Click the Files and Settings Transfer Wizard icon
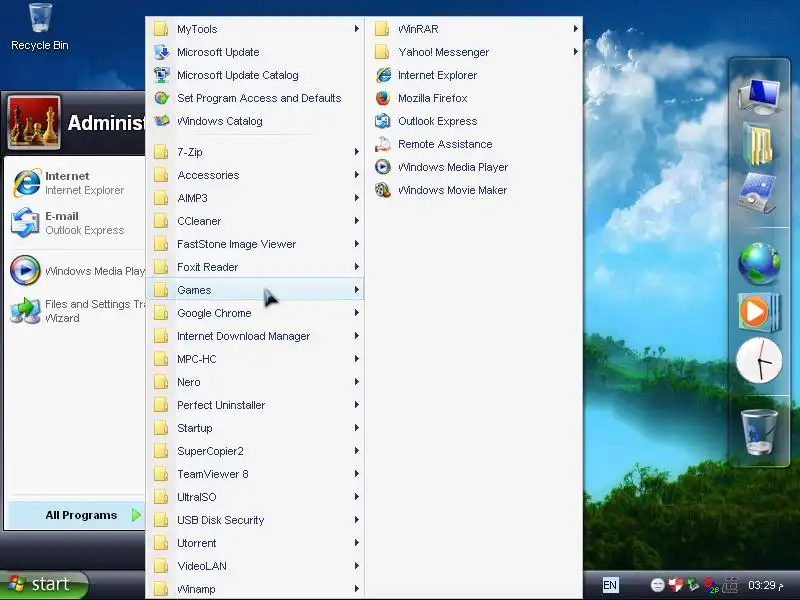Screen dimensions: 800x600 tap(26, 311)
